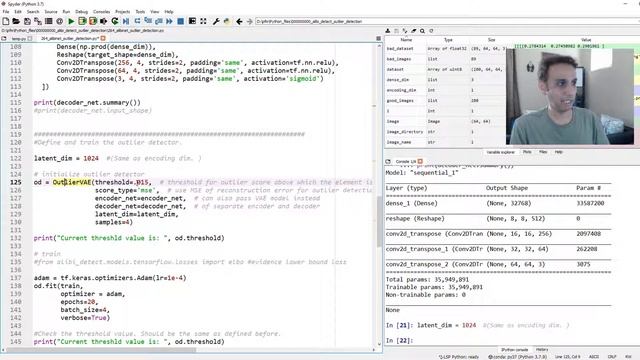Open the Run menu
Screen dimensions: 640x360
[66, 12]
